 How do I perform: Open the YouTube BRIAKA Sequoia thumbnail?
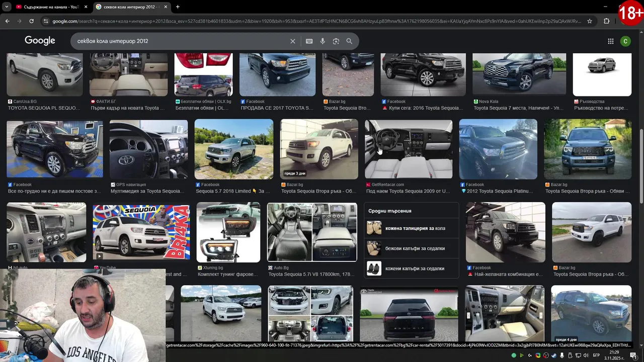[141, 232]
